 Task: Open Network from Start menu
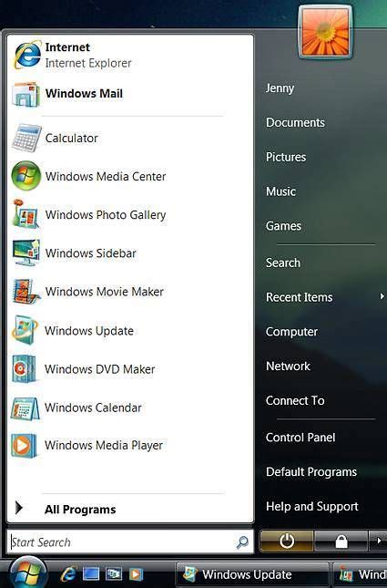288,366
